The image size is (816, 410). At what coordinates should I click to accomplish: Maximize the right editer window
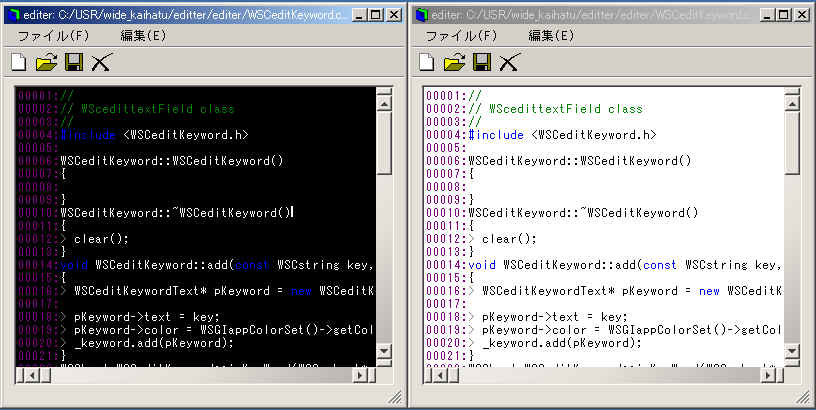pos(780,14)
